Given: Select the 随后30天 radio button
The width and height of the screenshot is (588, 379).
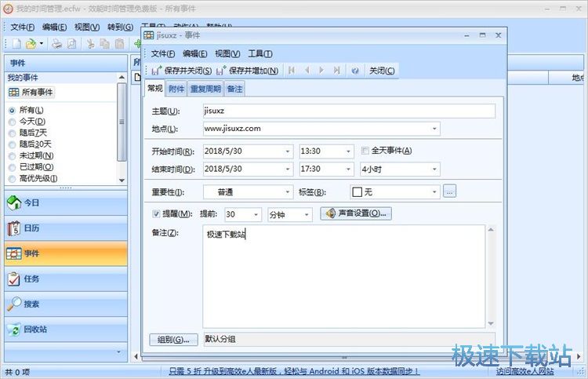Looking at the screenshot, I should (x=12, y=144).
